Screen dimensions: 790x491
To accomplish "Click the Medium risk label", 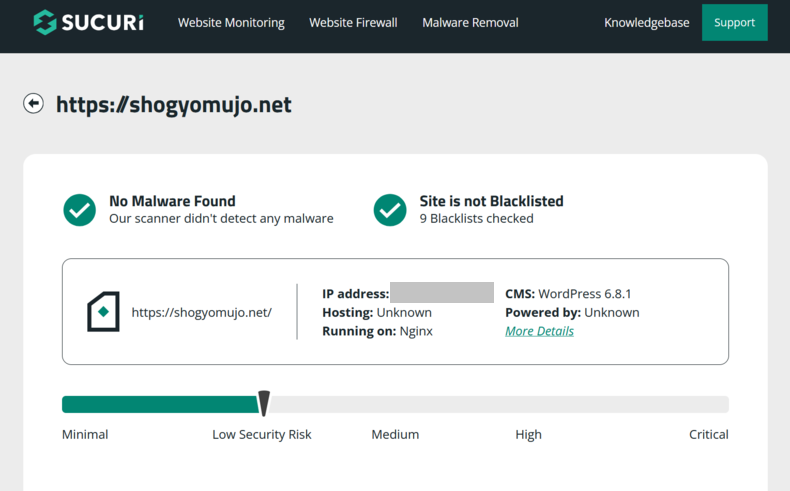I will (395, 434).
